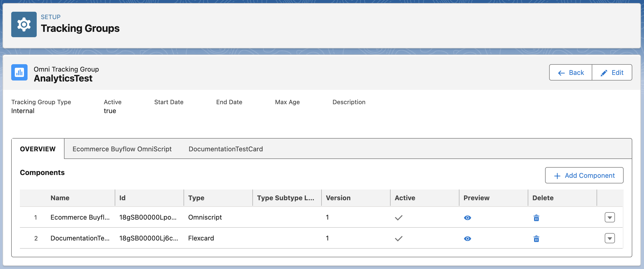Click the Edit button
This screenshot has height=269, width=644.
click(612, 72)
